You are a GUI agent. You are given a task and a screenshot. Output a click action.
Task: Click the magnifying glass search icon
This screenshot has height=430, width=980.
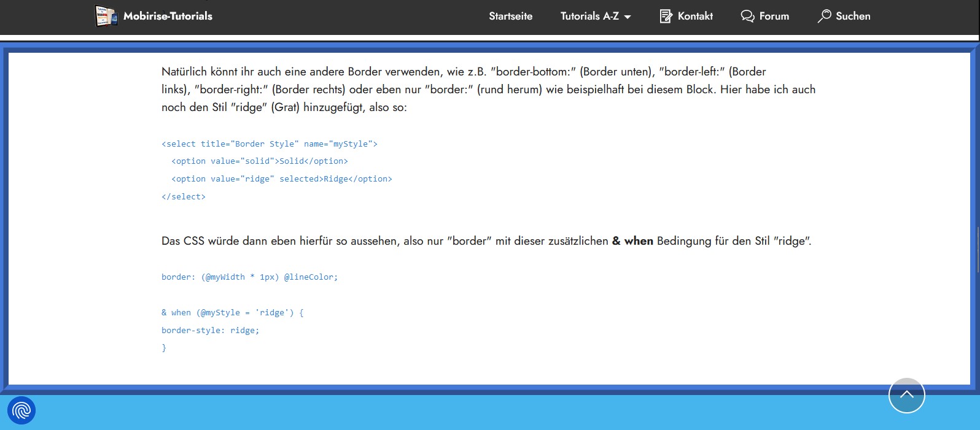click(x=824, y=16)
